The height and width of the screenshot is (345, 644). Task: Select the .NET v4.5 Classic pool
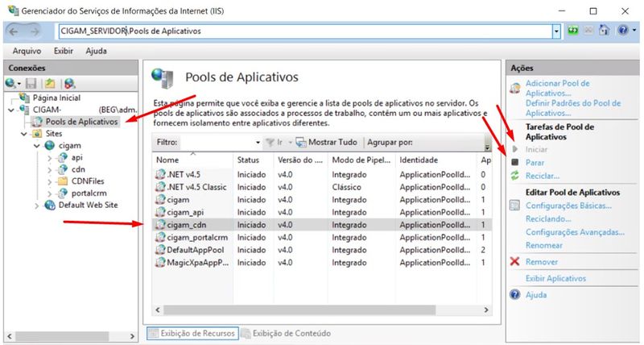[321, 187]
